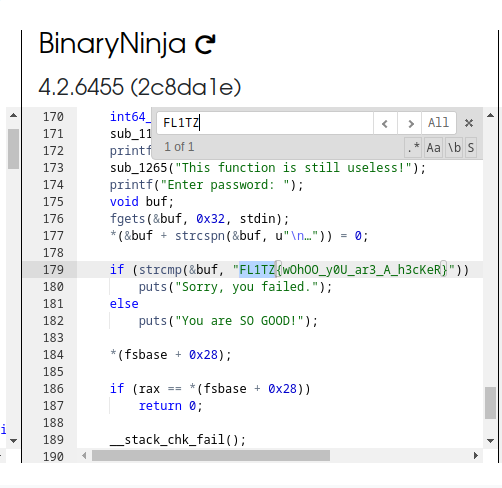502x488 pixels.
Task: Click the horizontal scrollbar thumb
Action: click(211, 455)
